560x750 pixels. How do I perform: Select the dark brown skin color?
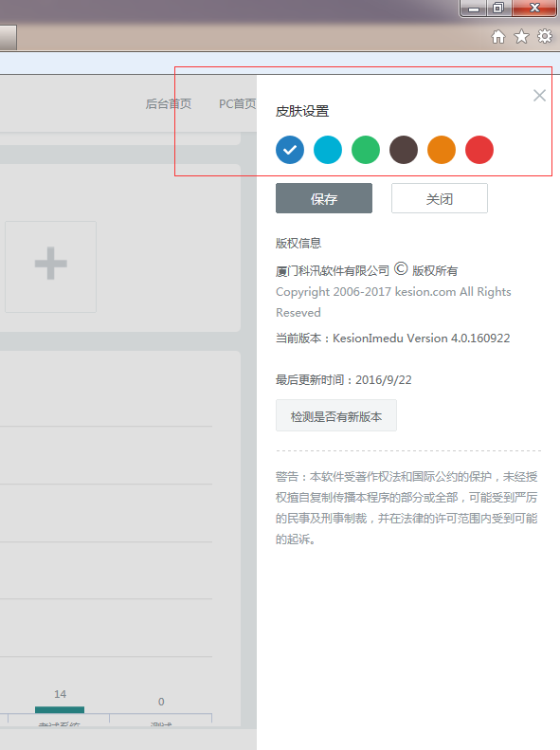point(404,150)
